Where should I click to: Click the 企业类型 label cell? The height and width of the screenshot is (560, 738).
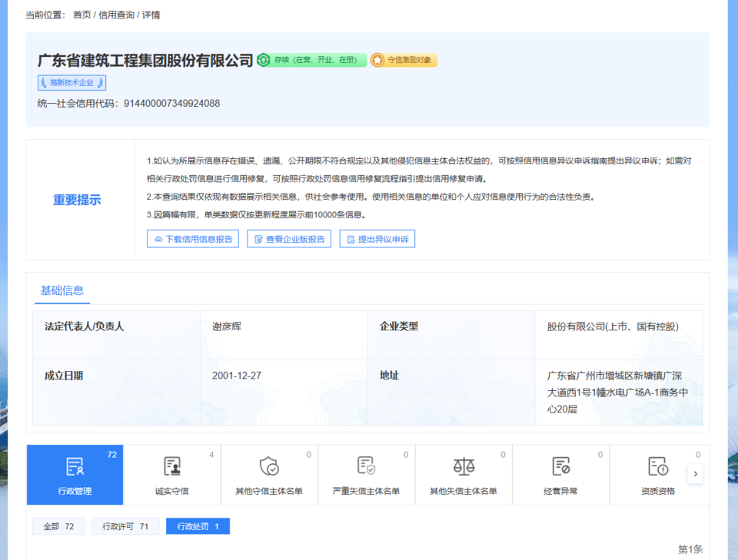click(x=451, y=335)
